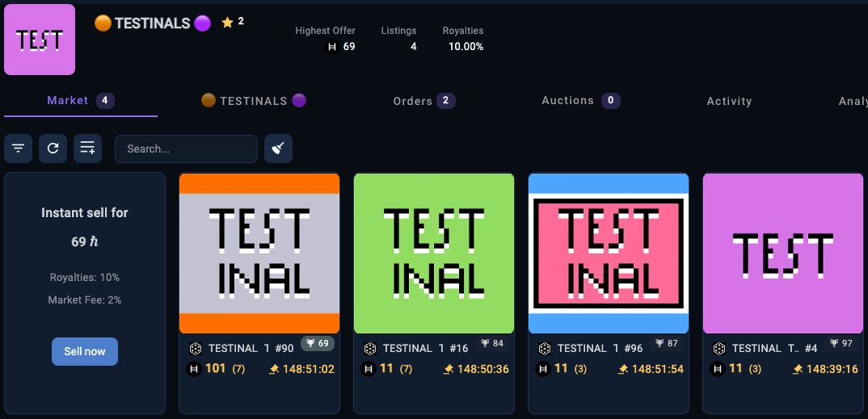This screenshot has height=419, width=868.
Task: Click the HBAR icon next to price 101
Action: pyautogui.click(x=194, y=369)
